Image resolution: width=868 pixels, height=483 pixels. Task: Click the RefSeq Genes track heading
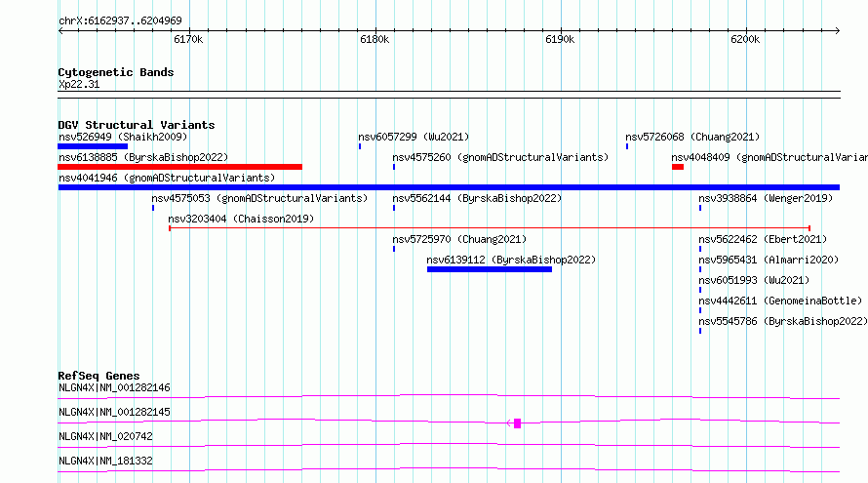[x=99, y=376]
